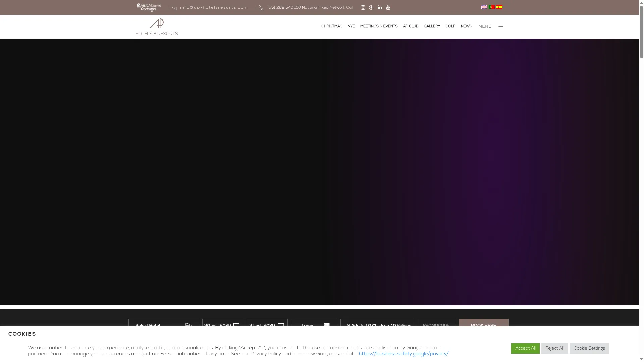Reject all cookies
The height and width of the screenshot is (362, 644).
[x=555, y=348]
